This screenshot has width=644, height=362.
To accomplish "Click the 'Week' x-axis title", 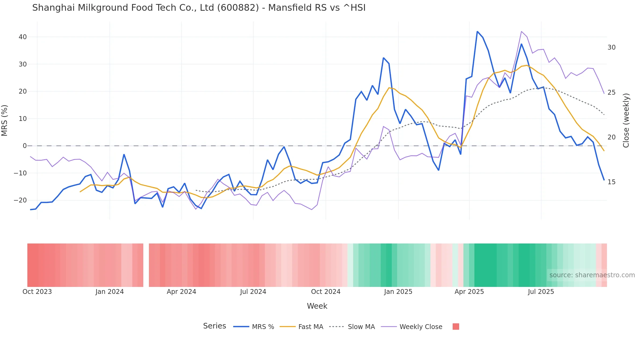I will coord(317,306).
